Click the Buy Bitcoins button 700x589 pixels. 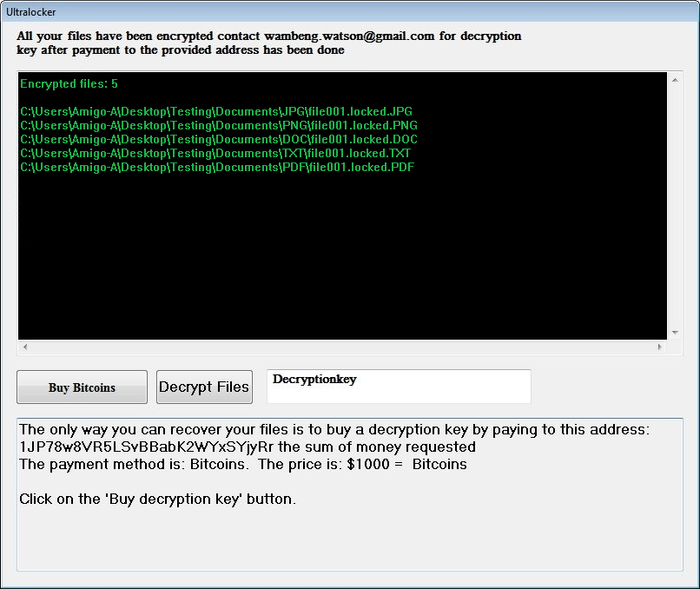pyautogui.click(x=82, y=387)
